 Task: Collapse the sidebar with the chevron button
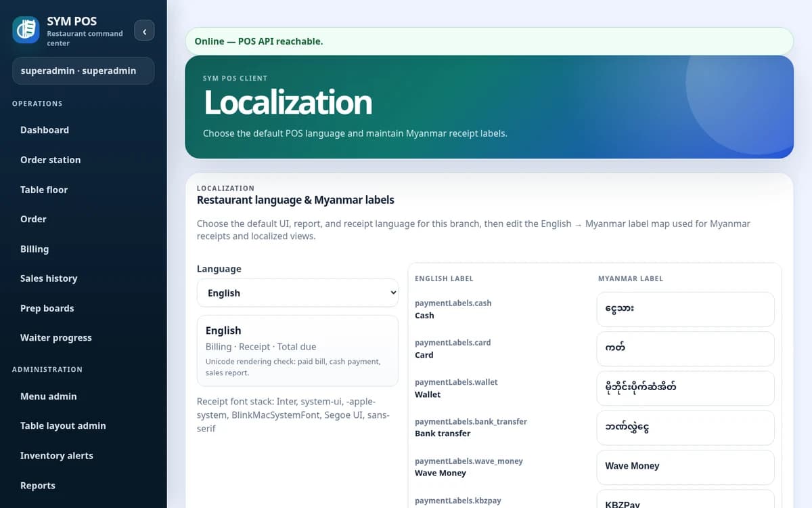pos(144,30)
